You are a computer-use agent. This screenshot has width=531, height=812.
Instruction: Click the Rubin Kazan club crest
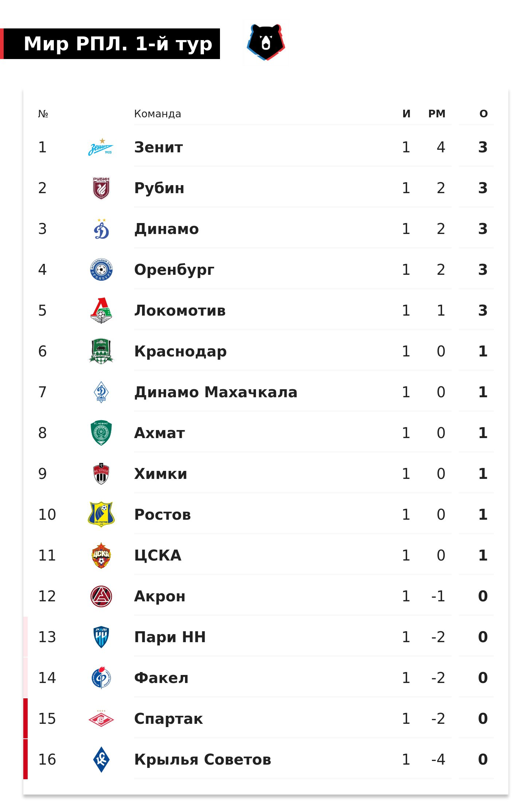pos(101,188)
